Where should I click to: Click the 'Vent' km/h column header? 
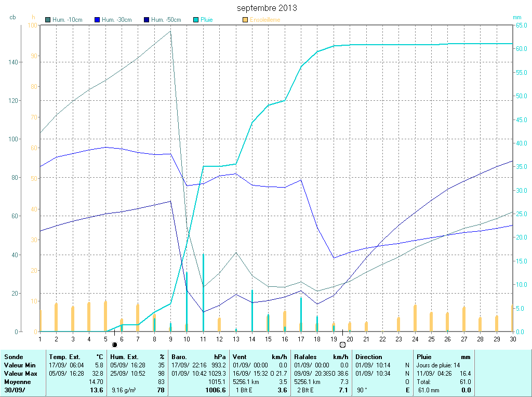[240, 357]
